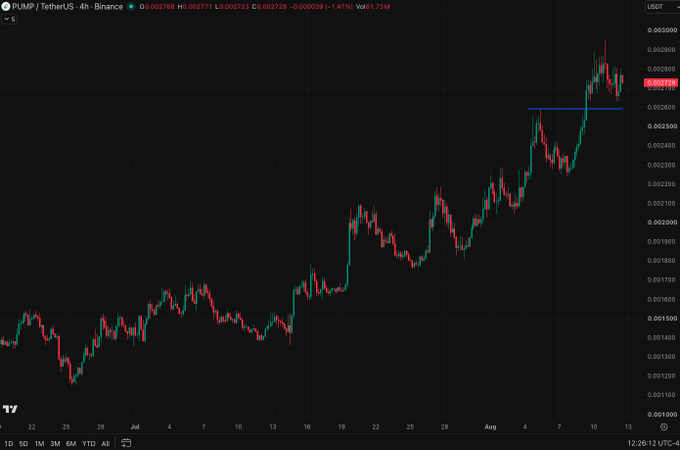This screenshot has width=680, height=450.
Task: Click the Jul label on the time axis
Action: tap(135, 427)
